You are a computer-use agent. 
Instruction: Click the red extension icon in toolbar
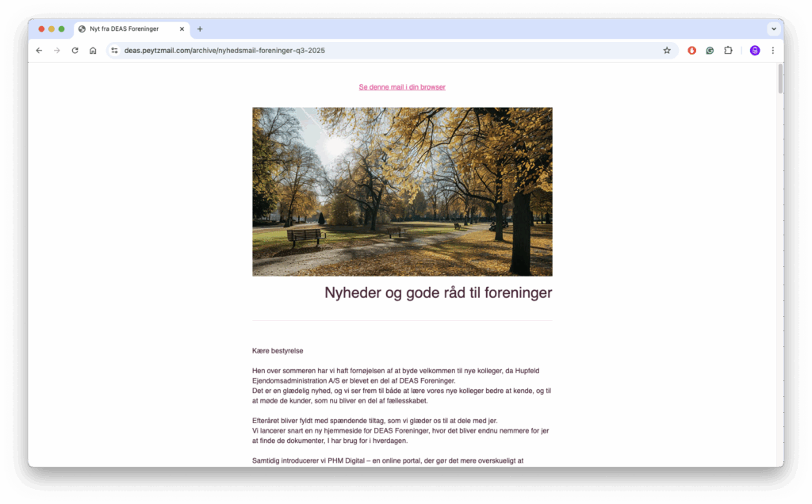click(691, 51)
